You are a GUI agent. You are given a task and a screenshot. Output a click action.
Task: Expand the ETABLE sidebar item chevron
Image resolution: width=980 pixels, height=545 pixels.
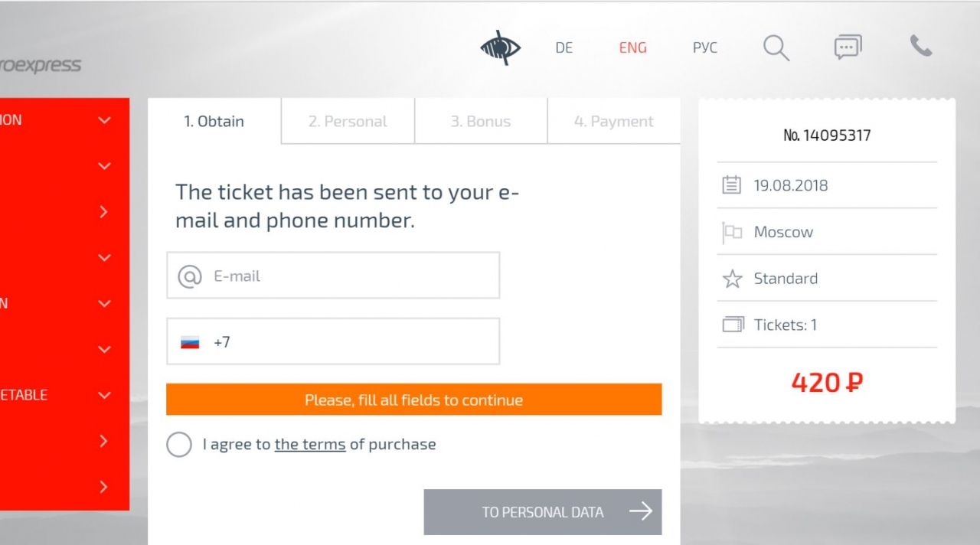point(105,395)
